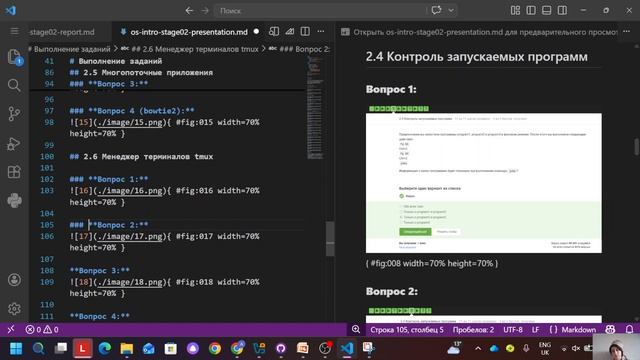Go forward with the navigation arrow
The height and width of the screenshot is (360, 640).
tap(205, 11)
